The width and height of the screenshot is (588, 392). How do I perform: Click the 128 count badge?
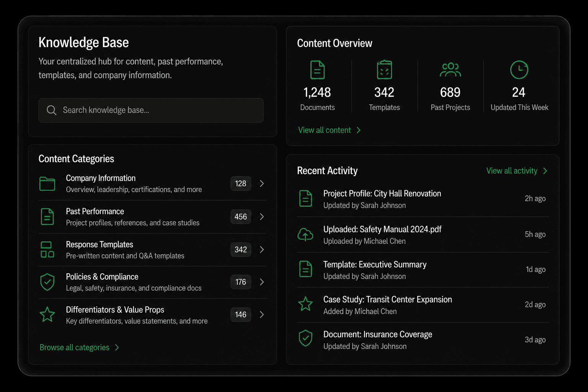click(x=241, y=184)
